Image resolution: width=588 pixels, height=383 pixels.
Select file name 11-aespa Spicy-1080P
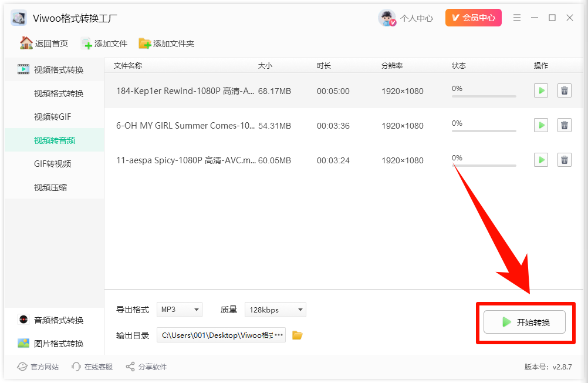(186, 160)
